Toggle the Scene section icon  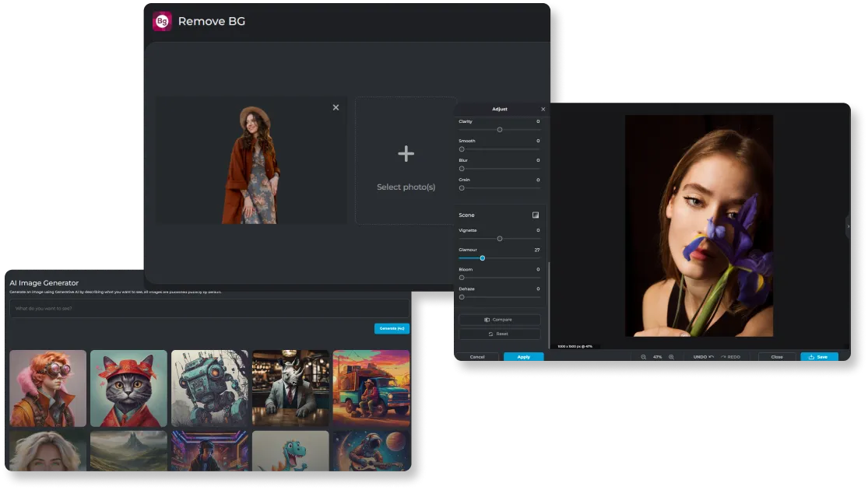tap(536, 215)
